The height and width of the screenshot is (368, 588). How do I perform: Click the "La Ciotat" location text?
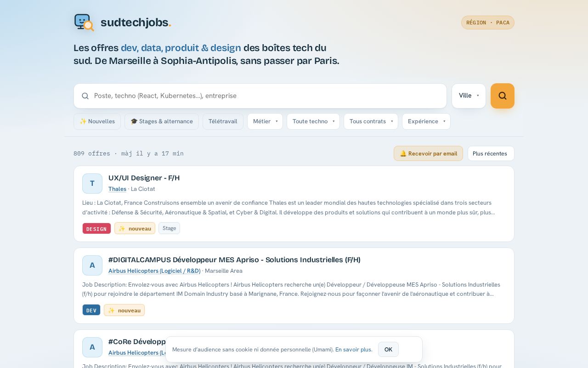tap(143, 189)
